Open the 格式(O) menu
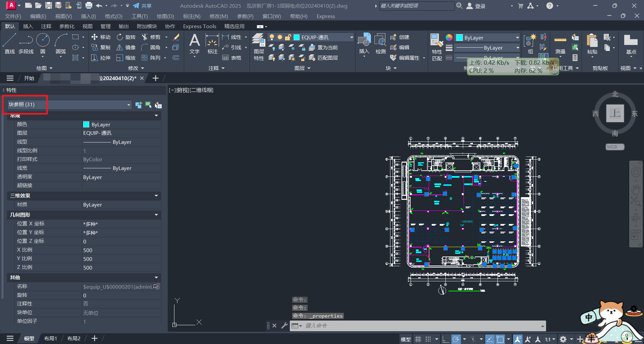Screen dimensions: 644x344 tap(113, 16)
